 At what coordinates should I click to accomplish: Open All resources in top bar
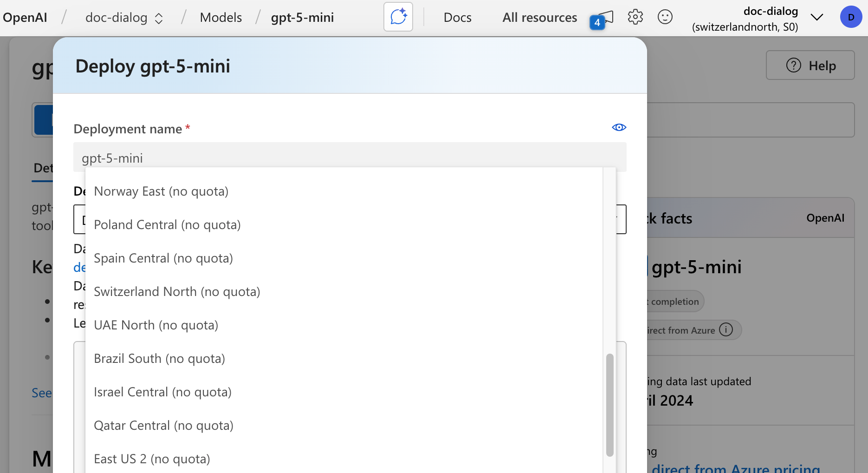540,18
